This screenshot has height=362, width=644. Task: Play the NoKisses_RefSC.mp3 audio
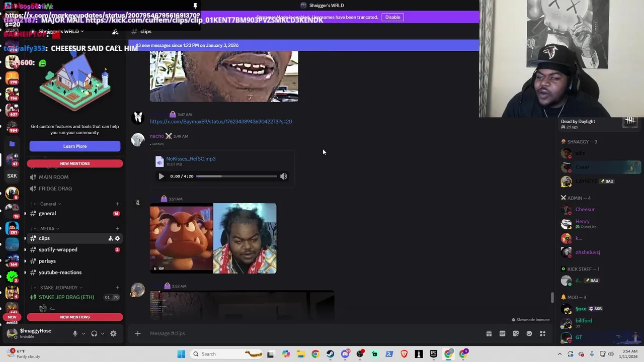click(x=161, y=176)
